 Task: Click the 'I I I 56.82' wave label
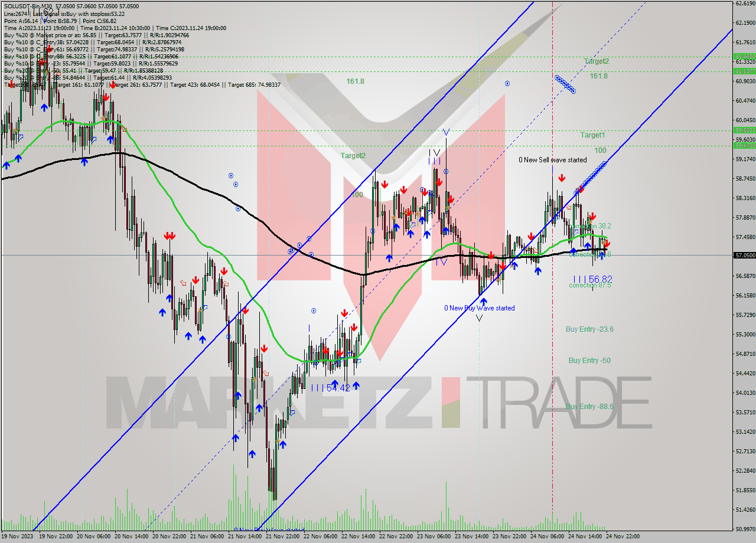[x=593, y=279]
